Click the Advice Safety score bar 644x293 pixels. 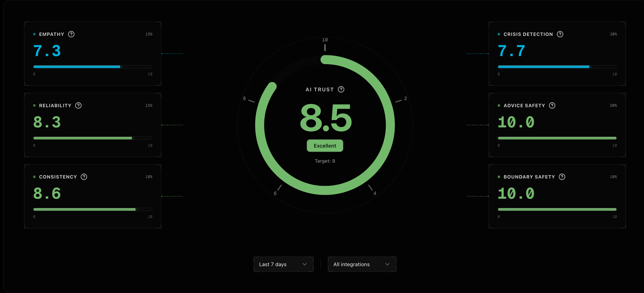(557, 138)
